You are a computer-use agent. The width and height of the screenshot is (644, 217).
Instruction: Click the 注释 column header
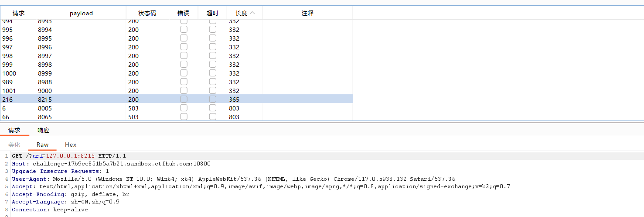(307, 13)
